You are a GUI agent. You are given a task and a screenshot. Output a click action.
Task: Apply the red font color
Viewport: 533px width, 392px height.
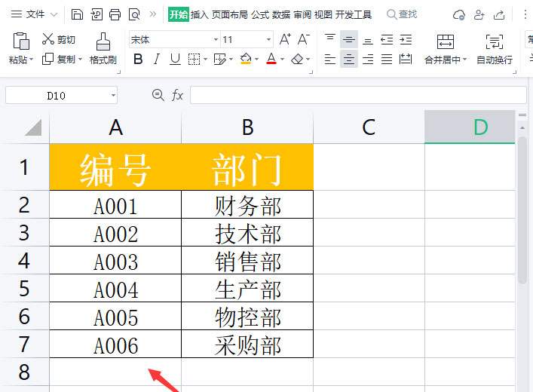pyautogui.click(x=271, y=59)
